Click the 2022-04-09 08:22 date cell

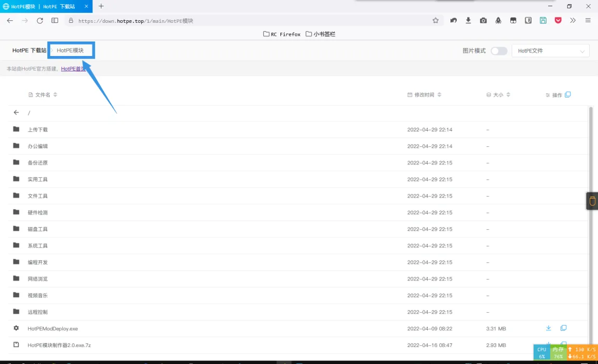click(429, 329)
